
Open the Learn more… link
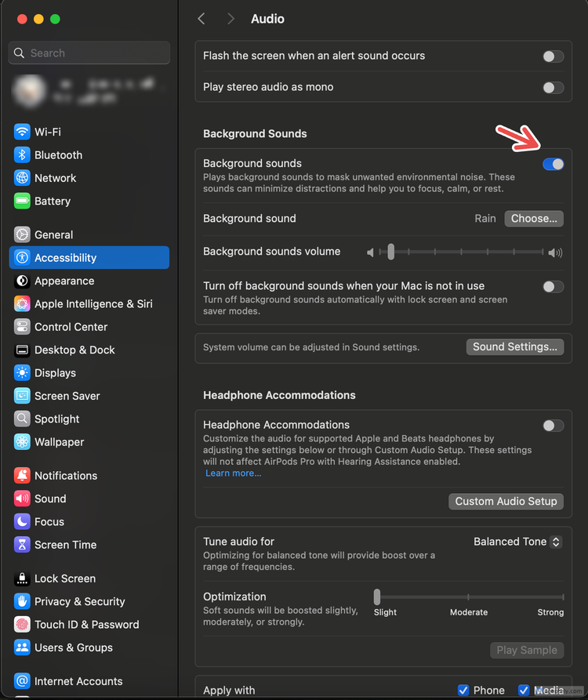point(234,473)
